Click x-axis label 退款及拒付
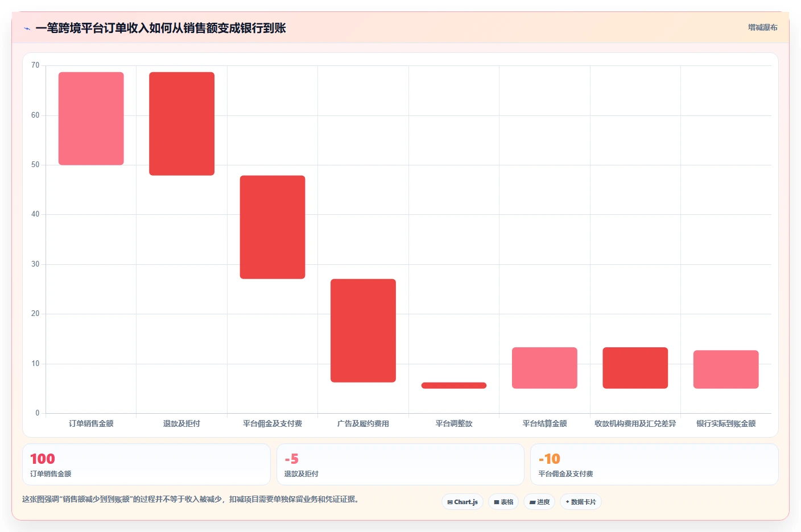 click(181, 423)
